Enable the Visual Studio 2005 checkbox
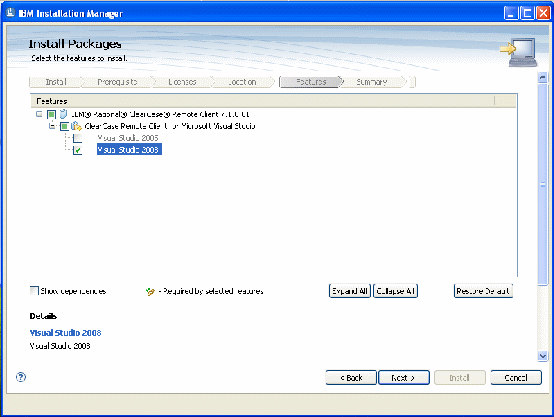 tap(77, 138)
